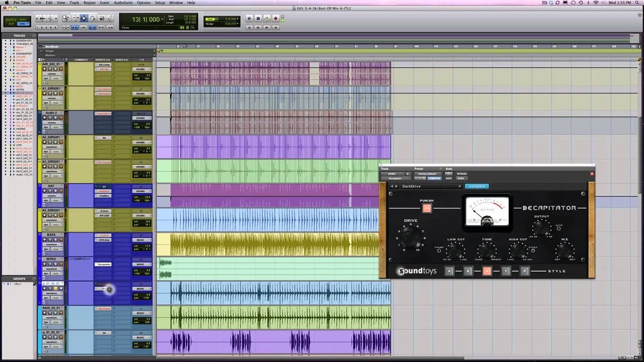Solo the HAT track

pyautogui.click(x=55, y=191)
